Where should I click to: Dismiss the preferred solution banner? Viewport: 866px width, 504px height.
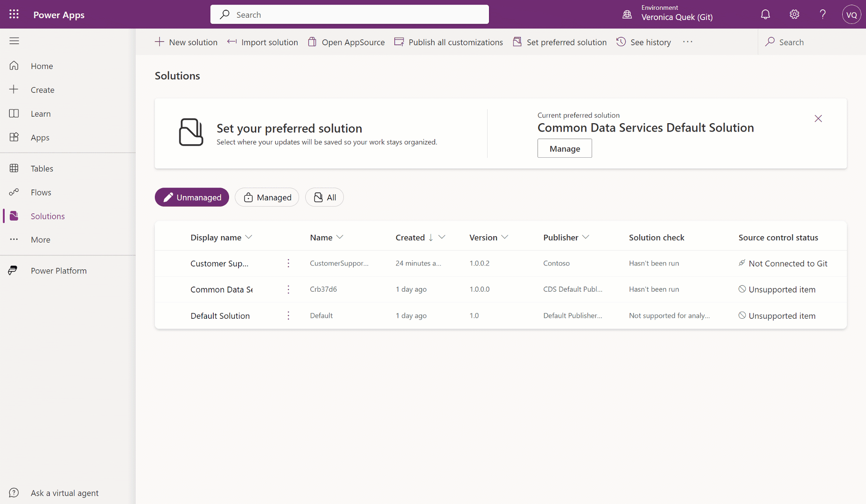(818, 119)
